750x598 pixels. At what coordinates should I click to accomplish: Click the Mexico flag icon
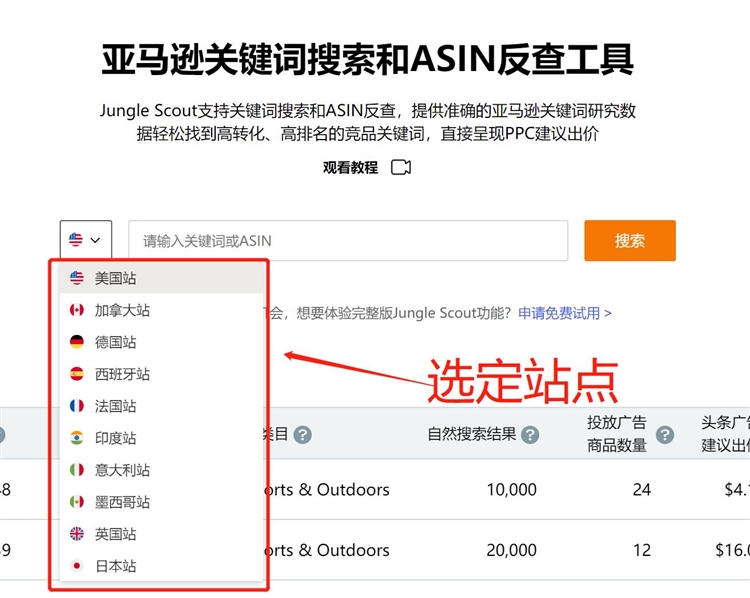(x=77, y=502)
